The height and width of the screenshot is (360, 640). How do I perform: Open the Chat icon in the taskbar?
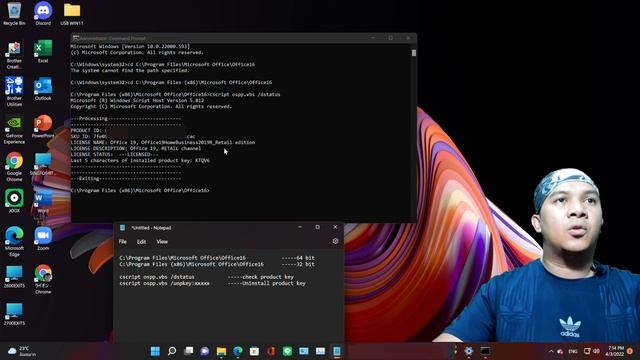click(205, 351)
